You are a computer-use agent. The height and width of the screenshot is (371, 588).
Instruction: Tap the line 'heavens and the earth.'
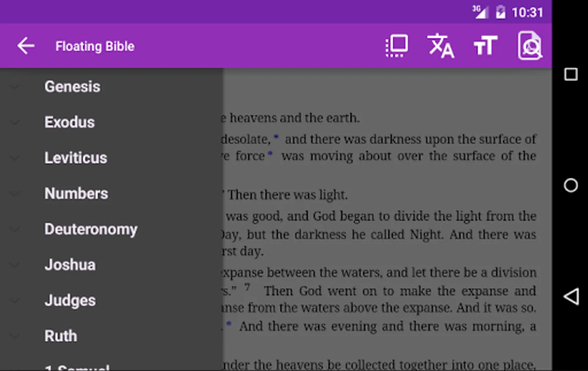294,118
